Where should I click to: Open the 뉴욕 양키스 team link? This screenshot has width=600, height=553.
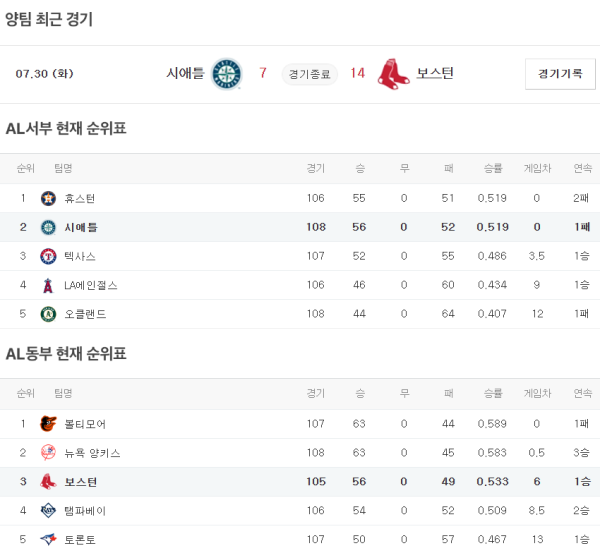(92, 452)
